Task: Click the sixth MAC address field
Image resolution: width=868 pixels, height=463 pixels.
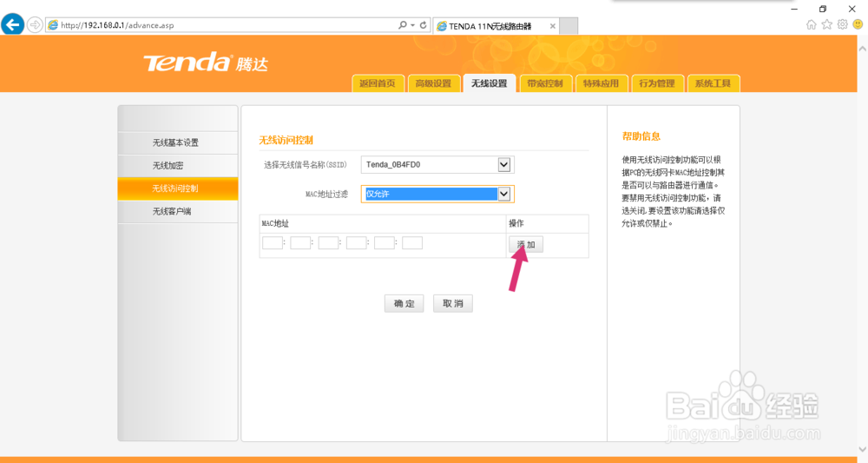Action: (411, 242)
